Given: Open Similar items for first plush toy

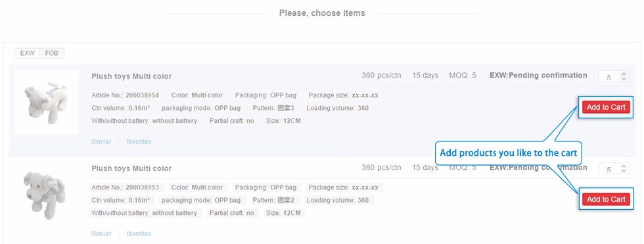Looking at the screenshot, I should [101, 141].
